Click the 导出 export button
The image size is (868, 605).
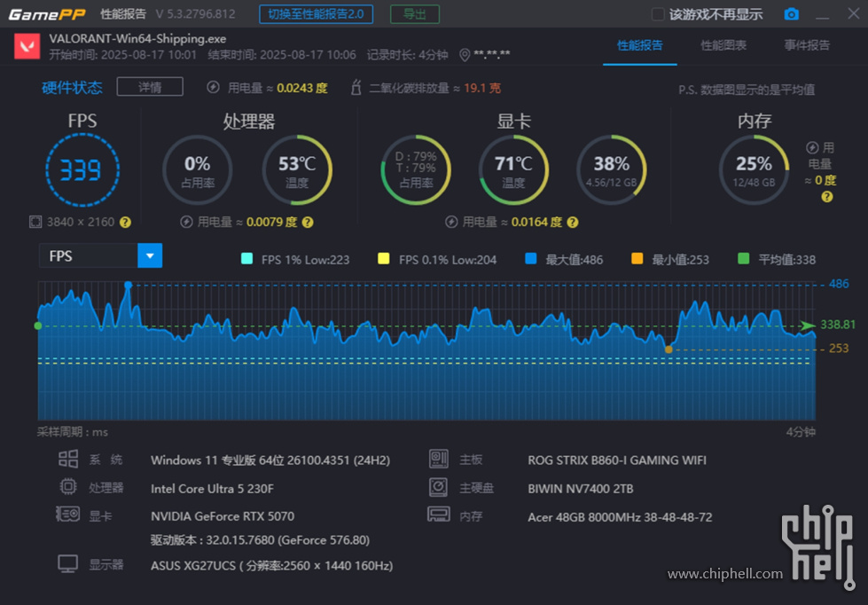pos(415,14)
